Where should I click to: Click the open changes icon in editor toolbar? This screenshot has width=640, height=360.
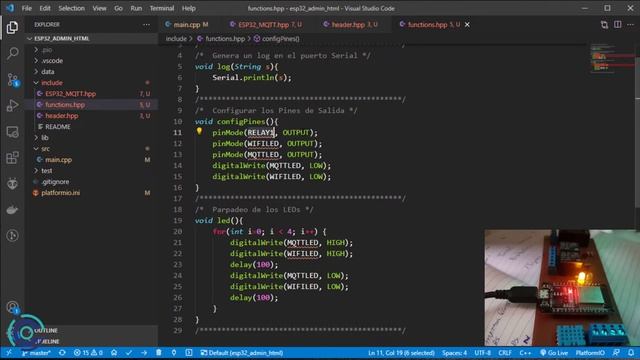coord(604,24)
